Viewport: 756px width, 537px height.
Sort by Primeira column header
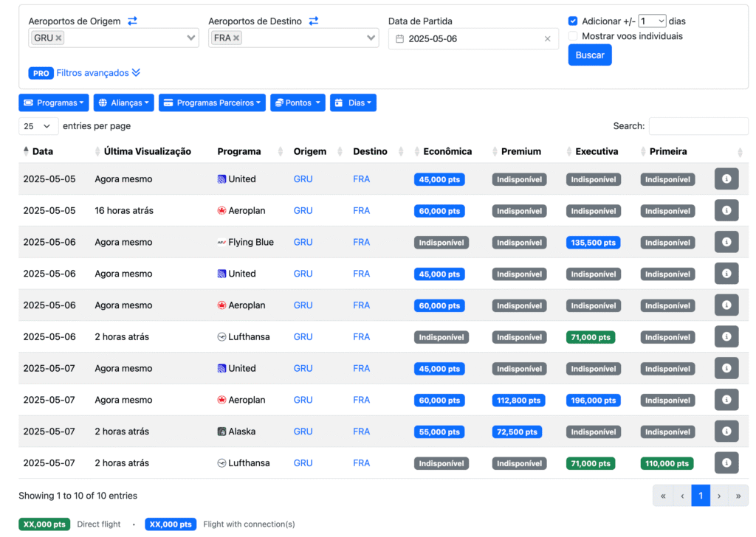[667, 151]
